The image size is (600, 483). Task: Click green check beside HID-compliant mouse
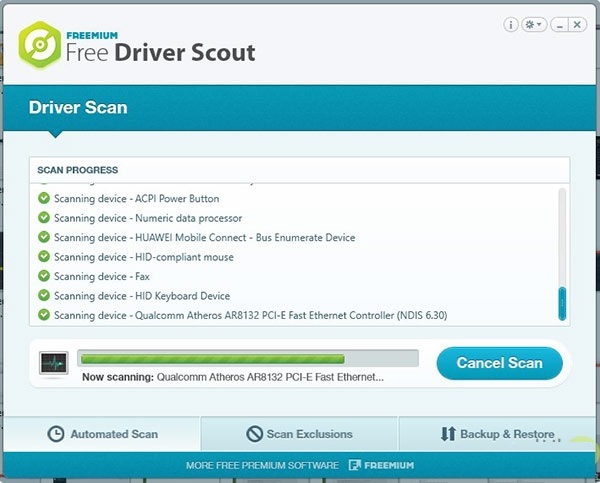point(44,257)
